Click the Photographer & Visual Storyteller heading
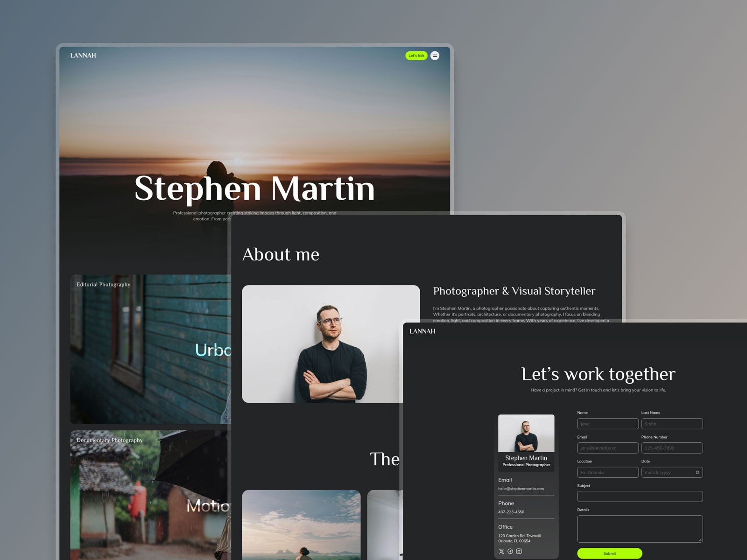This screenshot has height=560, width=747. [x=514, y=291]
